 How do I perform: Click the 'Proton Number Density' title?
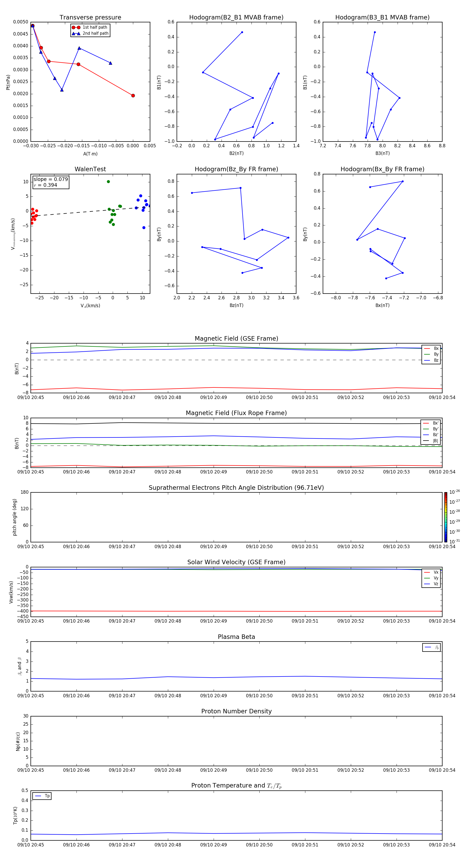(236, 711)
